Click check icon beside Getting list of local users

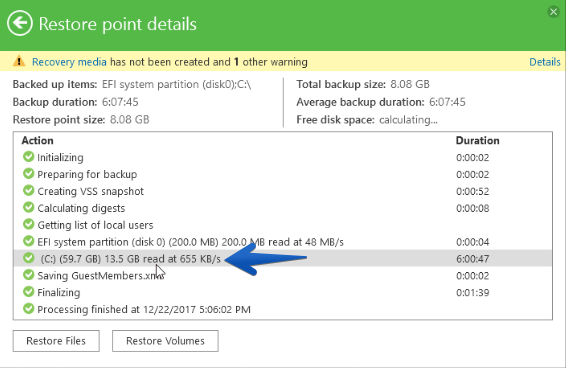tap(29, 224)
